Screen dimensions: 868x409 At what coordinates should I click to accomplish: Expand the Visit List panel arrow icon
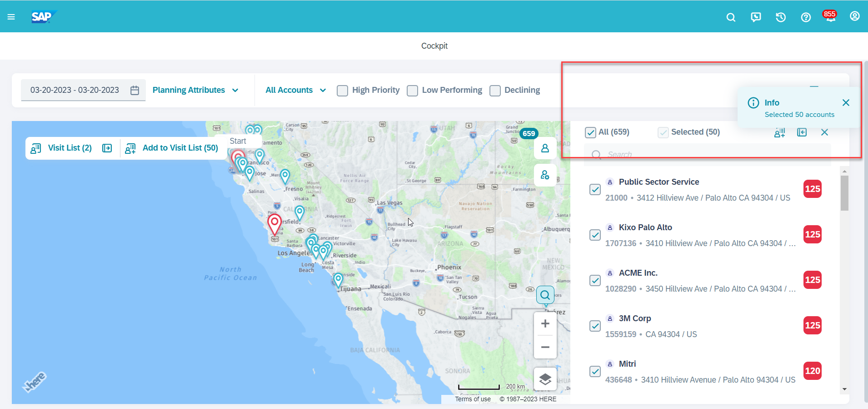(107, 148)
